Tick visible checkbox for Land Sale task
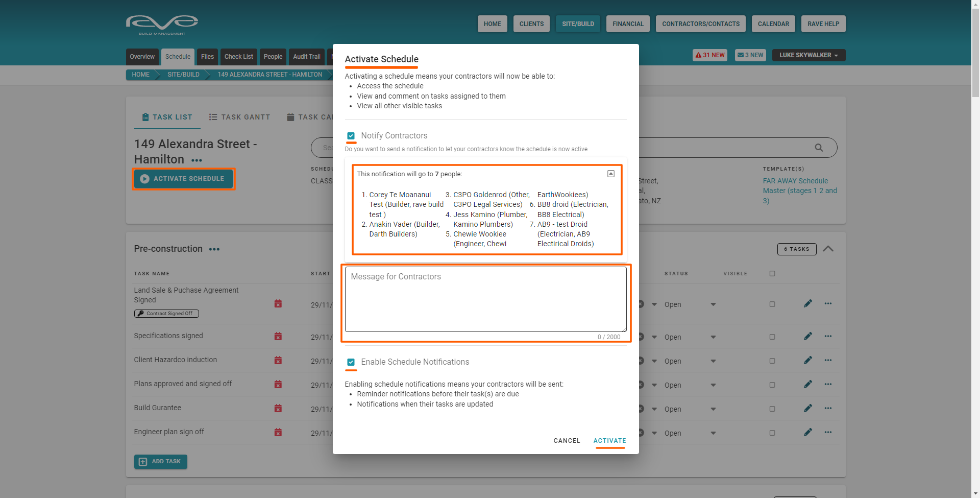The width and height of the screenshot is (980, 498). [772, 304]
